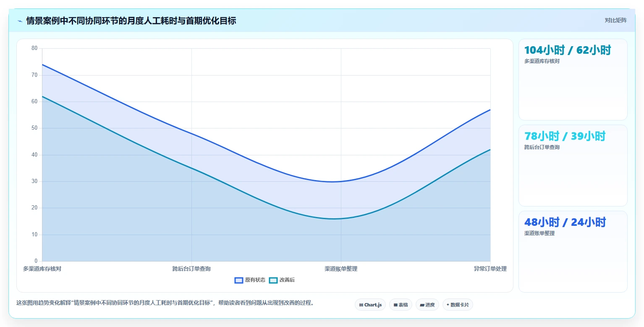Image resolution: width=644 pixels, height=327 pixels.
Task: Click the 进度 chip icon
Action: (x=422, y=305)
